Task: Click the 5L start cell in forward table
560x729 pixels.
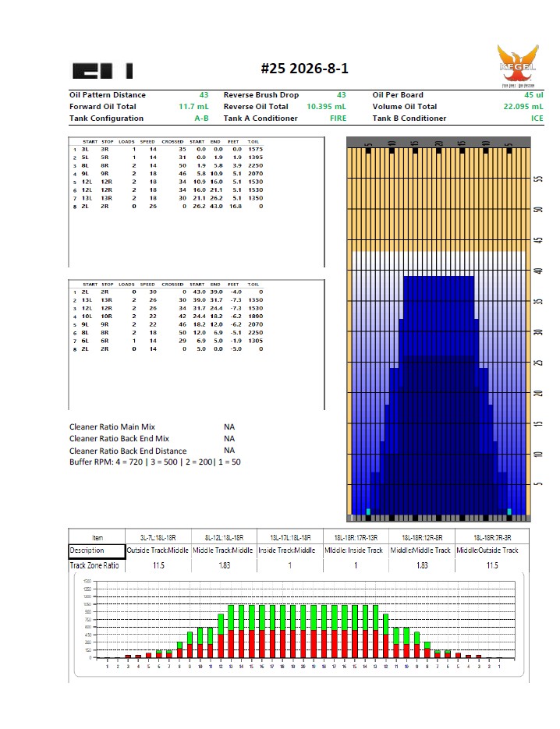Action: click(x=85, y=157)
